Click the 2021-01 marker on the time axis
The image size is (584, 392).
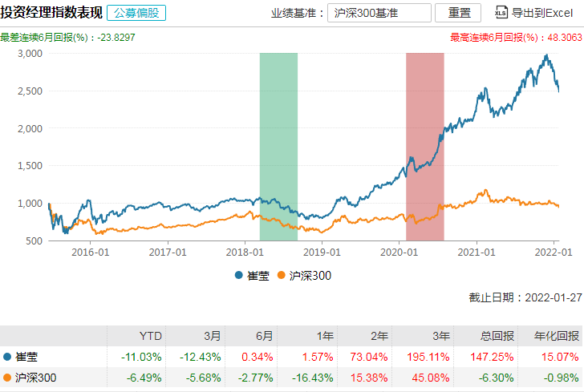coord(476,252)
